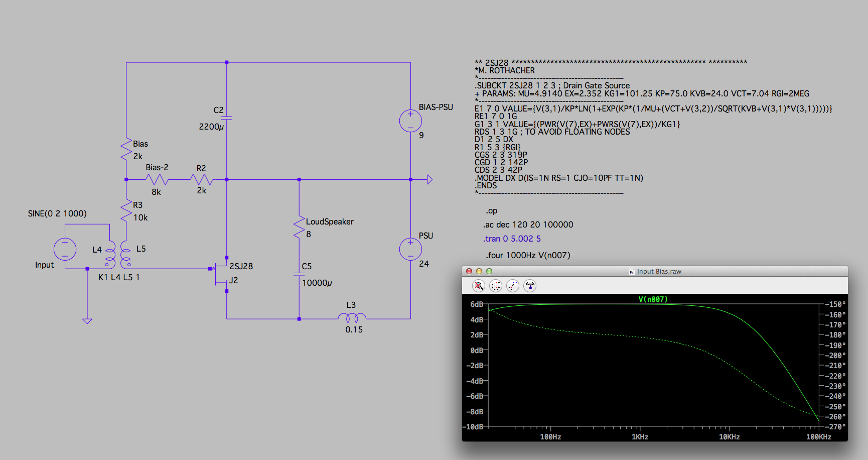Image resolution: width=868 pixels, height=460 pixels.
Task: Select the C5 capacitor symbol
Action: tap(299, 274)
